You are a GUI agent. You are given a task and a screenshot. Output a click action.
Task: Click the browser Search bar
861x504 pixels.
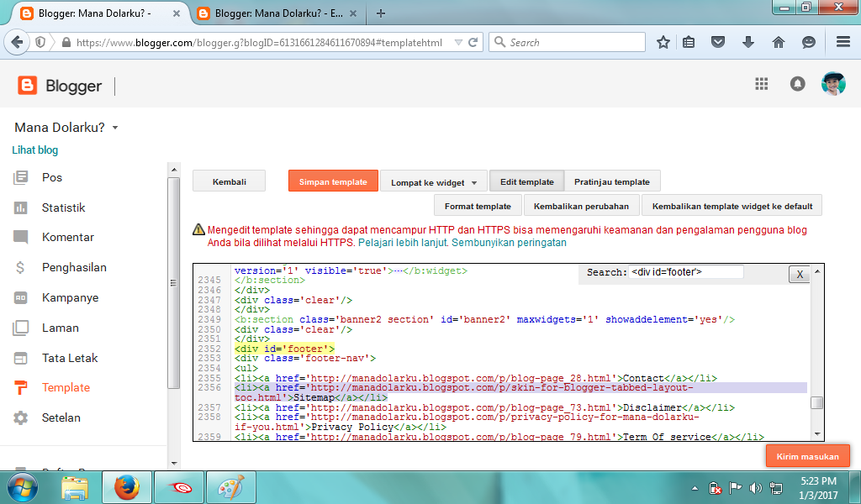(x=568, y=42)
